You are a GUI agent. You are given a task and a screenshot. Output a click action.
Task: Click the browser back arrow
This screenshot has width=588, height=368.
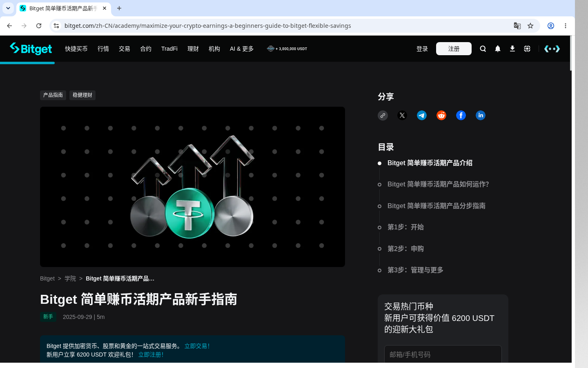coord(9,26)
